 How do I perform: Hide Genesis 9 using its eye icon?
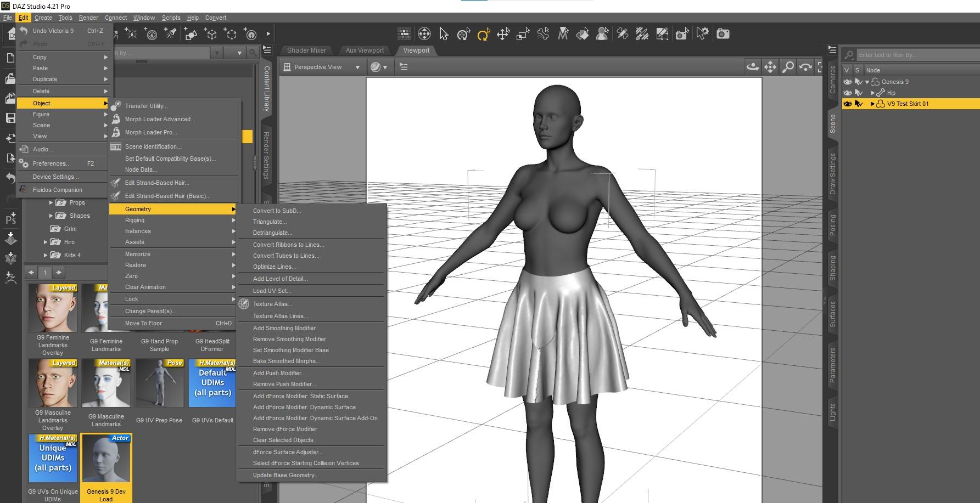848,82
